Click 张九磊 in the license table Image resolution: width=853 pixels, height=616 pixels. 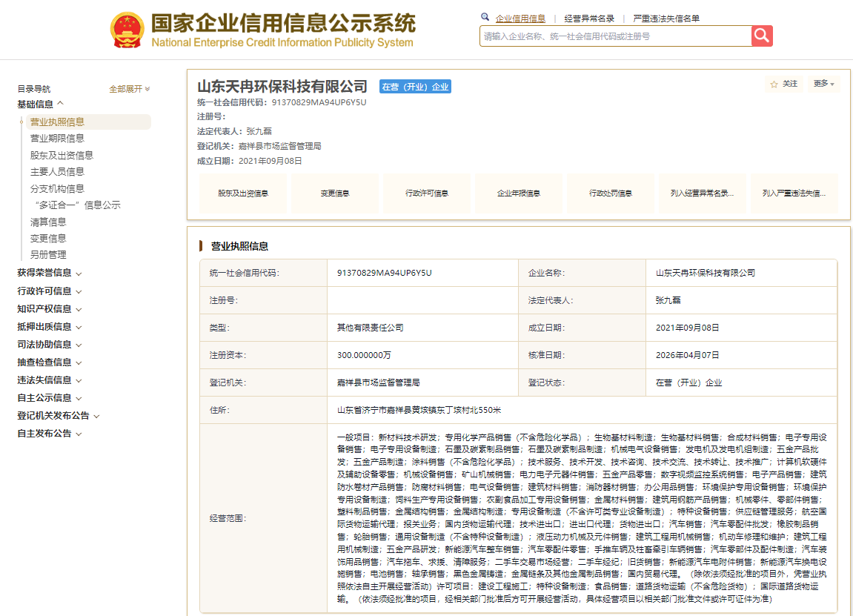(668, 299)
